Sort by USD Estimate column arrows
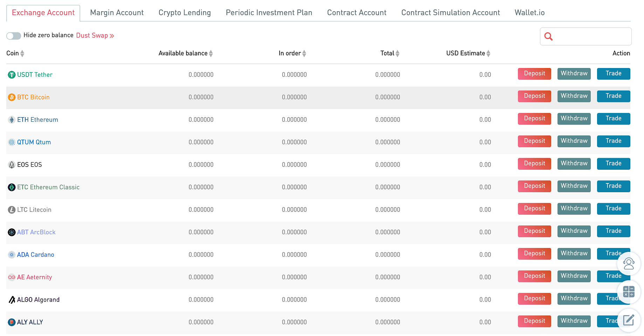The height and width of the screenshot is (336, 644). 488,53
